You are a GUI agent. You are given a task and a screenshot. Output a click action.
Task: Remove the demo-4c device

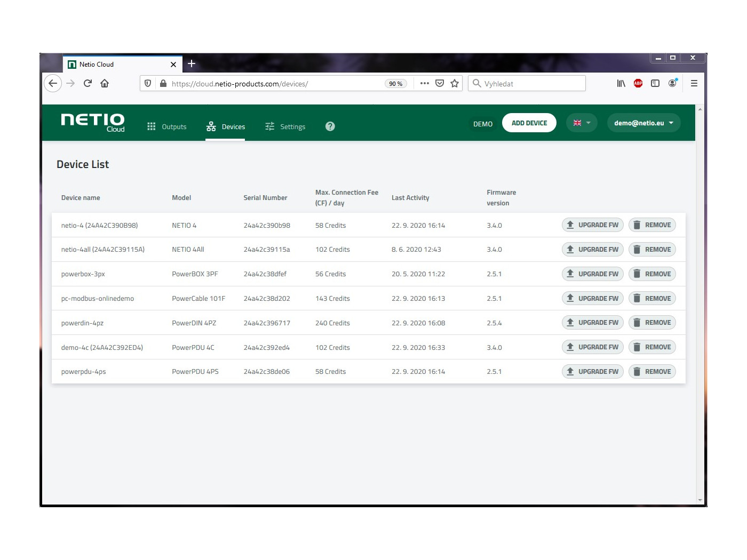(x=652, y=347)
